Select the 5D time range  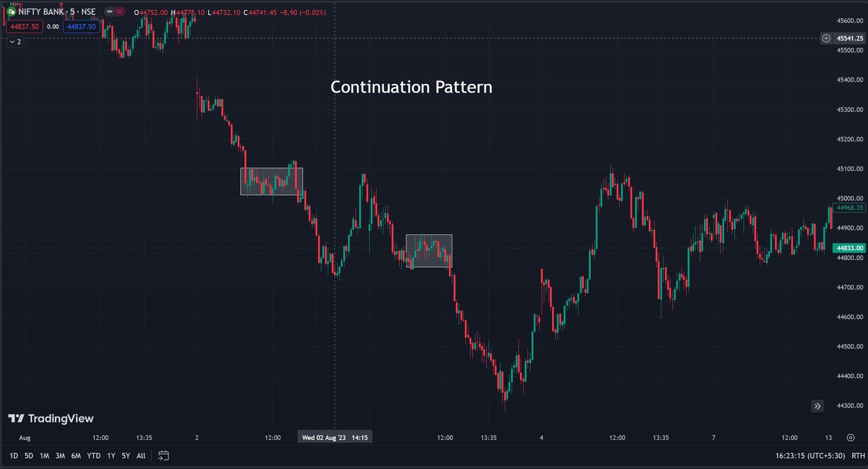click(x=29, y=456)
